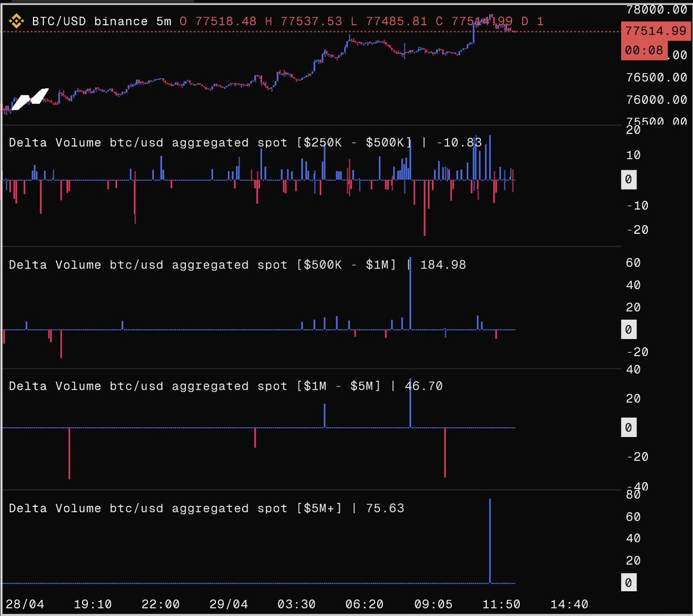Click the 09:05 time axis label

[x=433, y=604]
